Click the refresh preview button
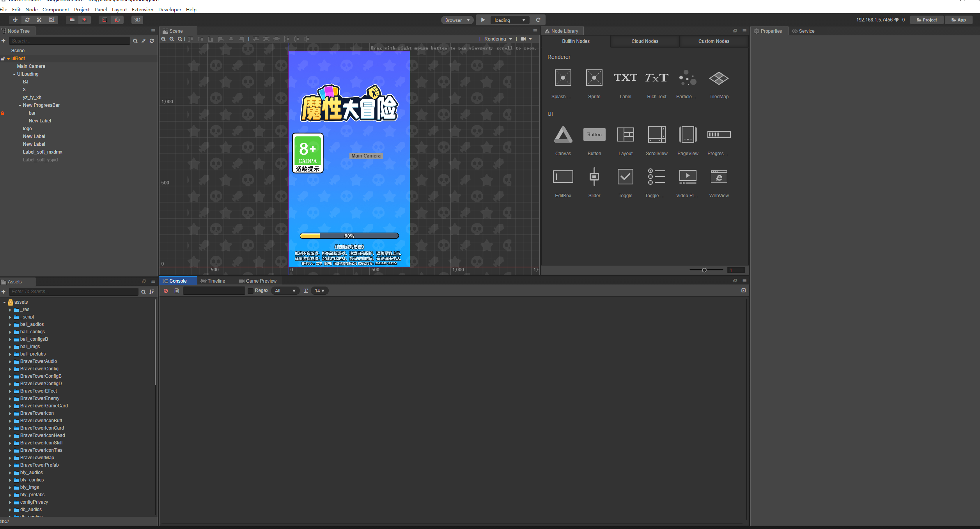Screen dimensions: 980x529 click(x=538, y=20)
